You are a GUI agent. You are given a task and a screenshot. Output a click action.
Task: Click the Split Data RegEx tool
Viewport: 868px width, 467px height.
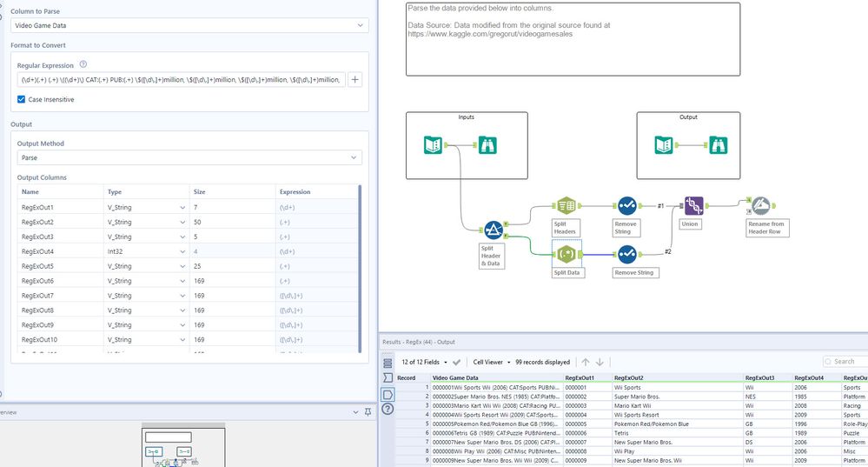566,254
